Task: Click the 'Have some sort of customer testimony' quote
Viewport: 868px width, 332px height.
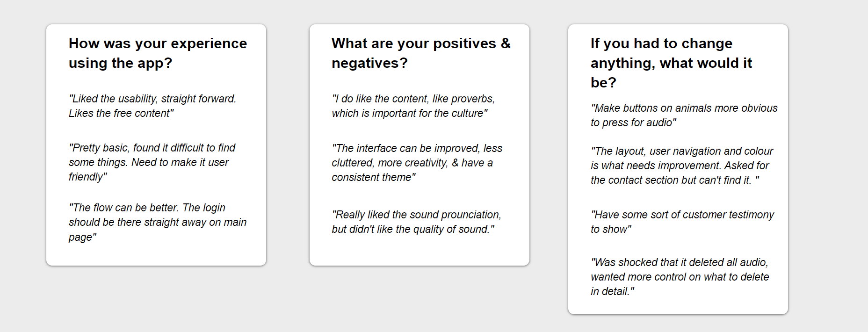Action: tap(682, 222)
